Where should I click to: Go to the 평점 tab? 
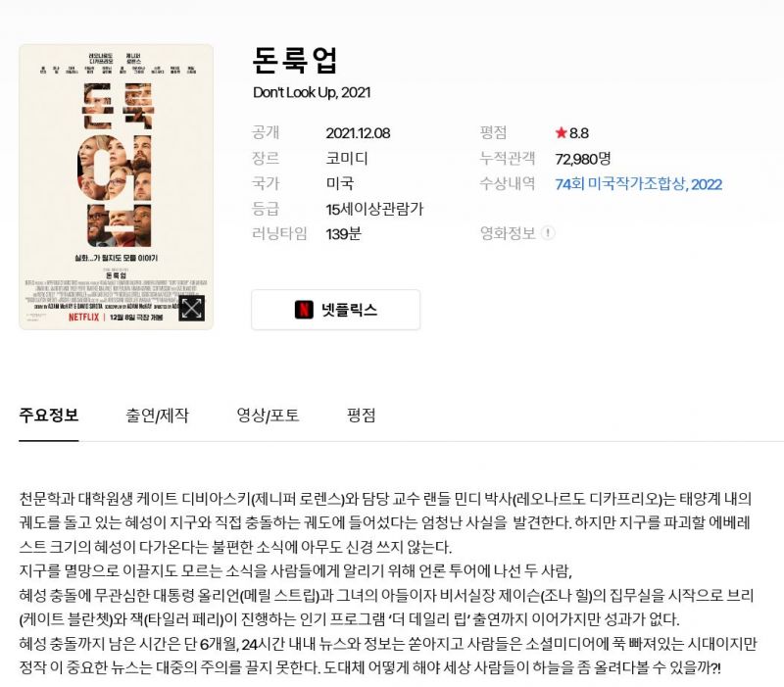point(361,415)
